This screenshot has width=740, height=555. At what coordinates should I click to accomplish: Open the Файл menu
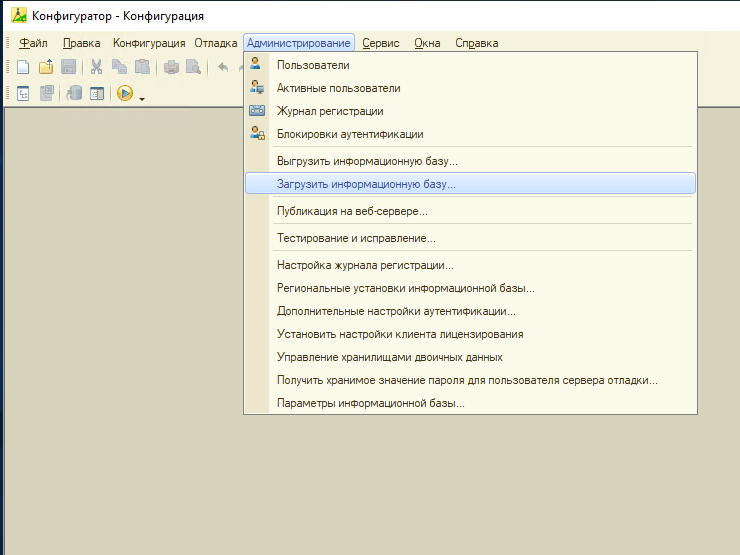click(x=33, y=43)
